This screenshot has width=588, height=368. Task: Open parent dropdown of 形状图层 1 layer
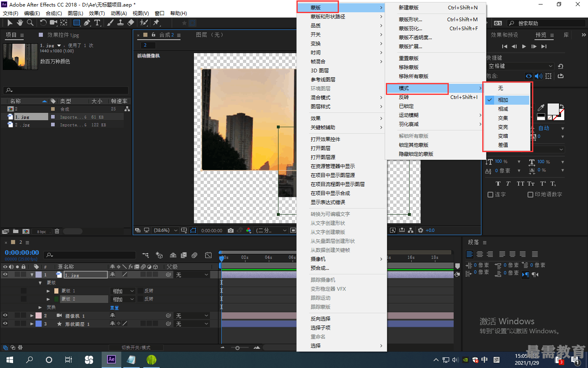pyautogui.click(x=192, y=324)
